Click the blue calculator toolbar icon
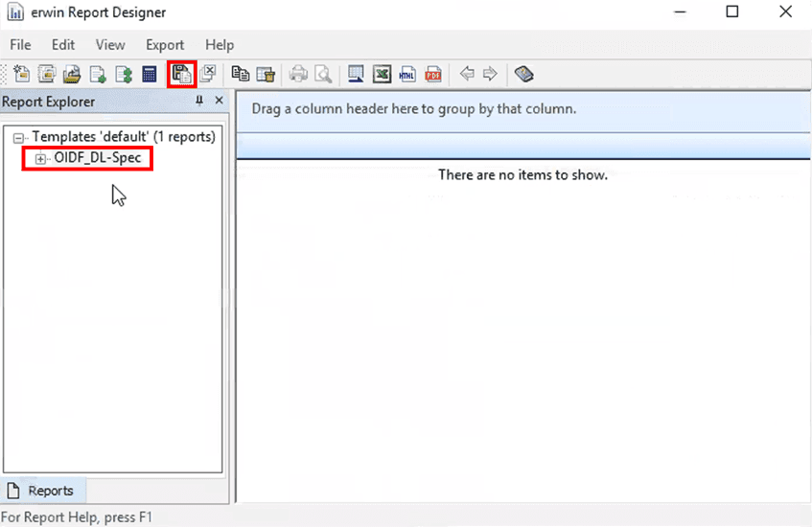The height and width of the screenshot is (527, 812). 150,74
